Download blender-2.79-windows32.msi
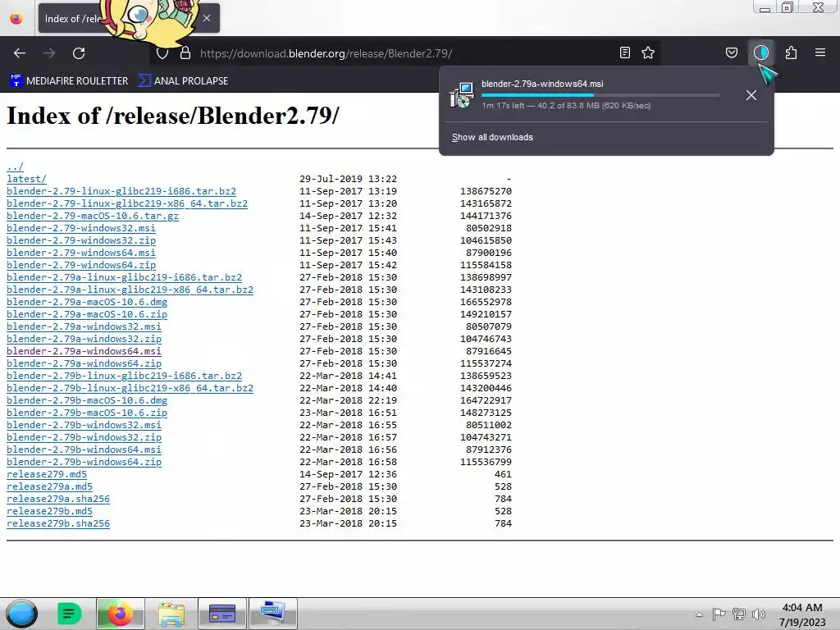 (81, 228)
